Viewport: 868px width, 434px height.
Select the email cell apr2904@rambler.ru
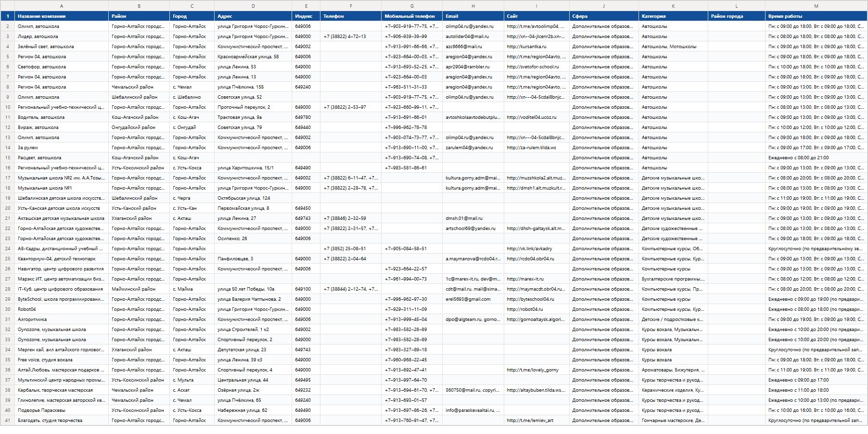coord(473,67)
